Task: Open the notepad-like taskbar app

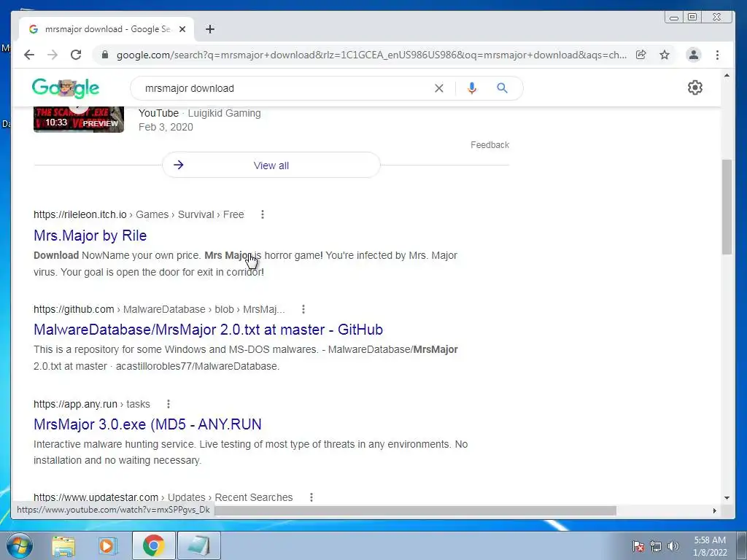Action: pos(198,545)
